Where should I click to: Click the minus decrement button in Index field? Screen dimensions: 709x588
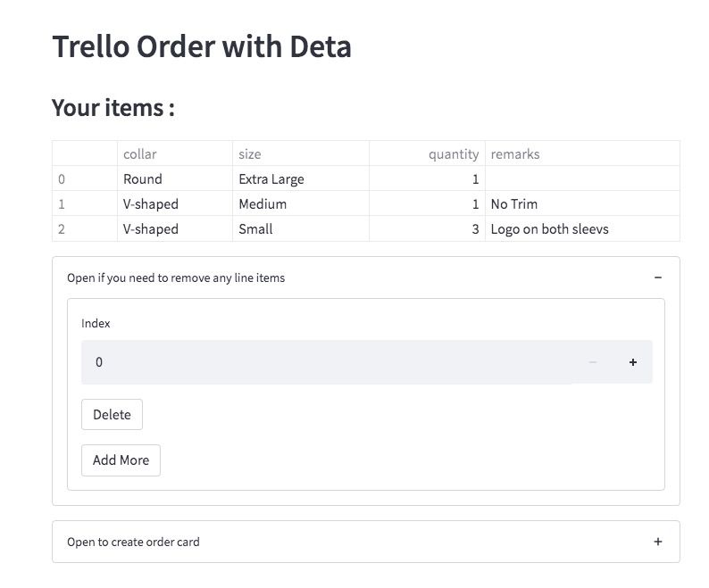[593, 362]
